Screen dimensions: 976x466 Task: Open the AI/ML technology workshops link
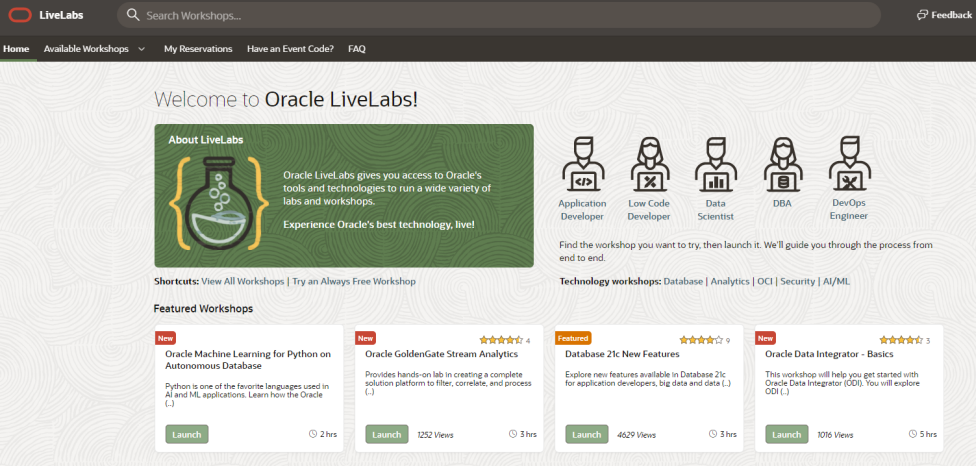pyautogui.click(x=836, y=281)
